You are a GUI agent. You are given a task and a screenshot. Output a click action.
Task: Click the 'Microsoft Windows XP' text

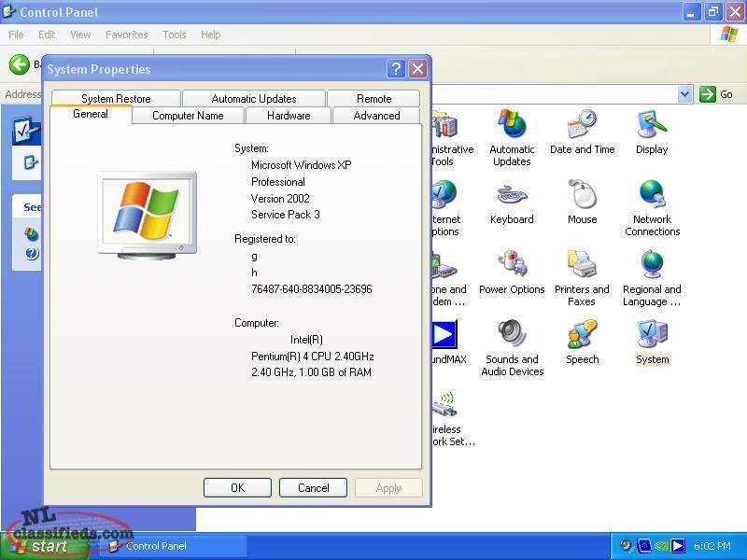click(x=301, y=165)
